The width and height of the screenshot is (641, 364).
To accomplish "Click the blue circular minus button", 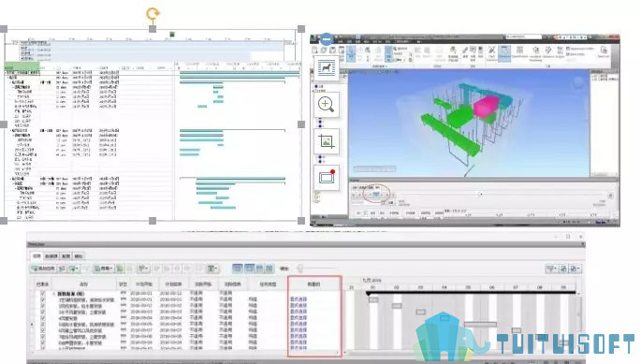I will (327, 39).
